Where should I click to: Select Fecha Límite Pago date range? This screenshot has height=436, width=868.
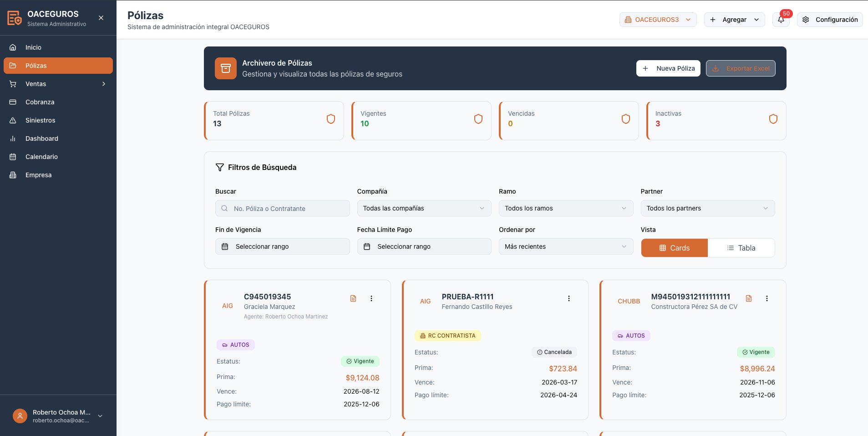(x=424, y=246)
